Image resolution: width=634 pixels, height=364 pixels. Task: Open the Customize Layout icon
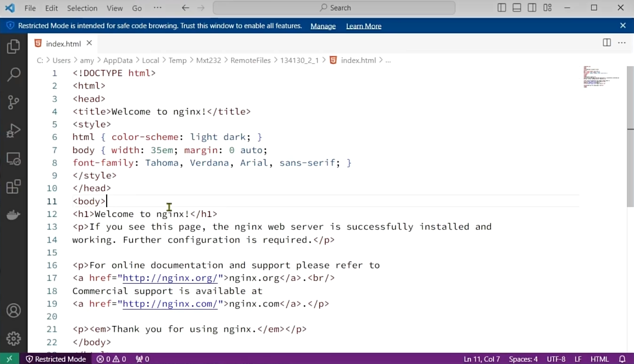[547, 8]
